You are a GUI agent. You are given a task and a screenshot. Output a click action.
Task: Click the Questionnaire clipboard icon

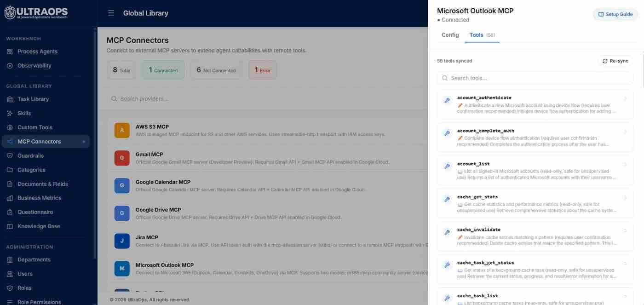tap(10, 212)
